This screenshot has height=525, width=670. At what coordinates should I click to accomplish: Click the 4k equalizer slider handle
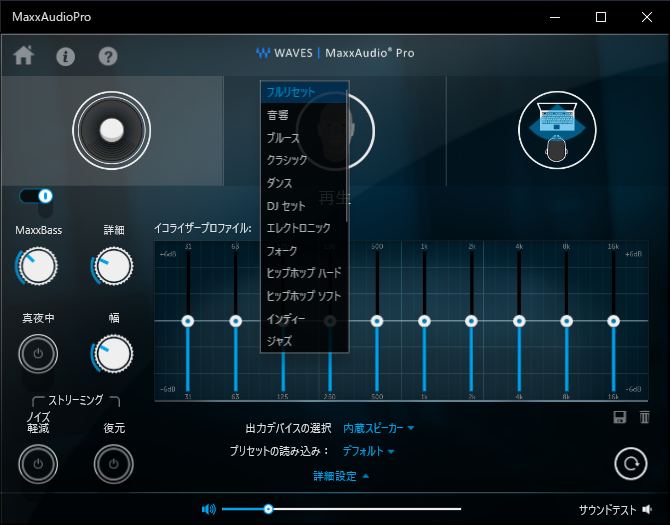click(x=519, y=321)
